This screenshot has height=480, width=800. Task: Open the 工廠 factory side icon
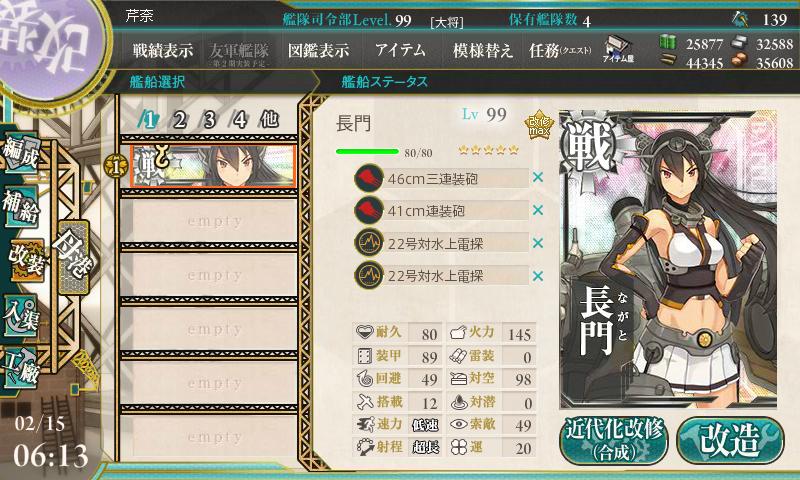(x=21, y=368)
